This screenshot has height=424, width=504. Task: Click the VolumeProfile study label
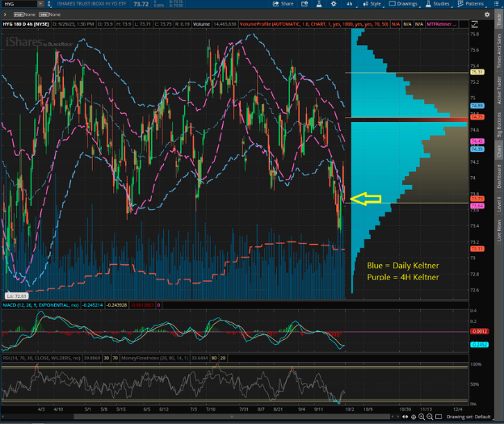[314, 24]
